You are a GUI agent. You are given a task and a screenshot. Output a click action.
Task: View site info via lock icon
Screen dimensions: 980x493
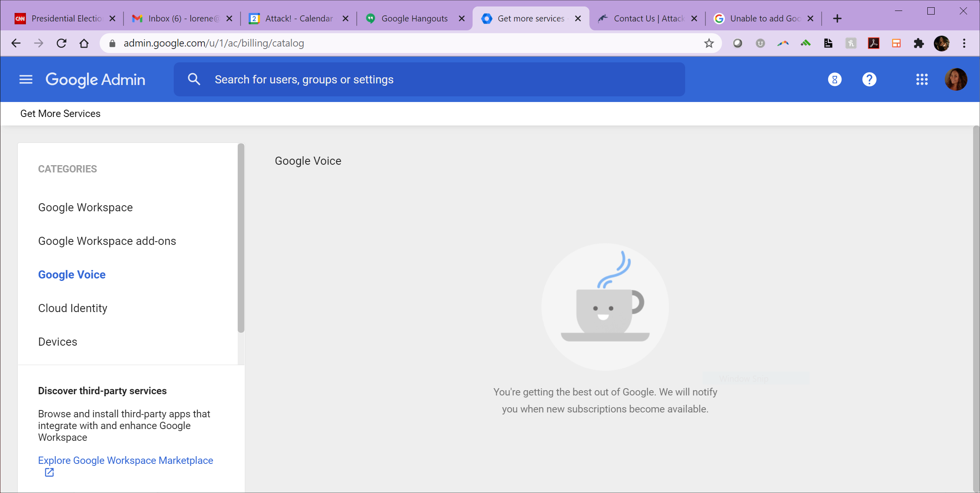(x=113, y=43)
